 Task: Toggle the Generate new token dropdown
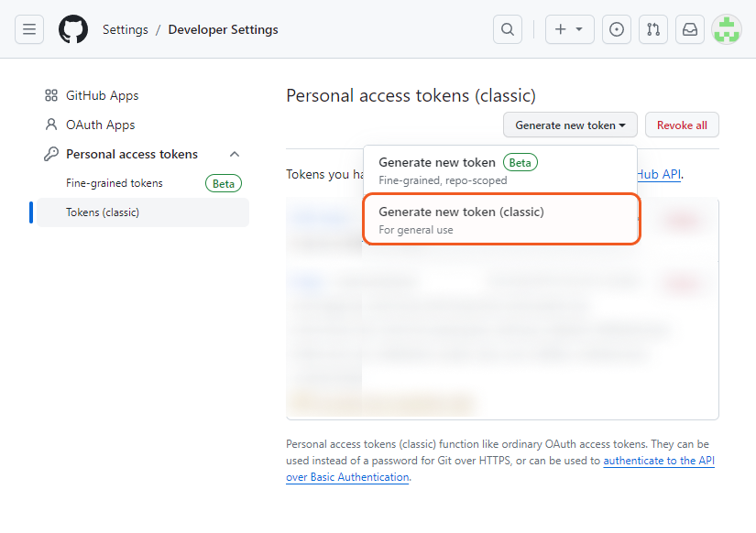(570, 125)
